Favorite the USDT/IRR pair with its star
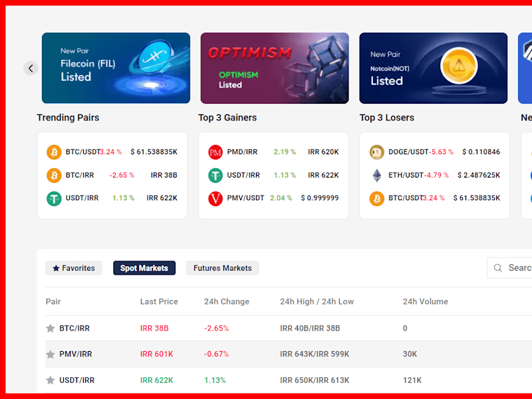Screen dimensions: 532x399 tap(51, 380)
